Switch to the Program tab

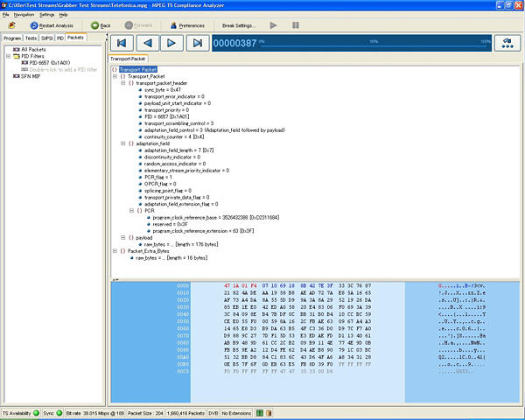12,38
